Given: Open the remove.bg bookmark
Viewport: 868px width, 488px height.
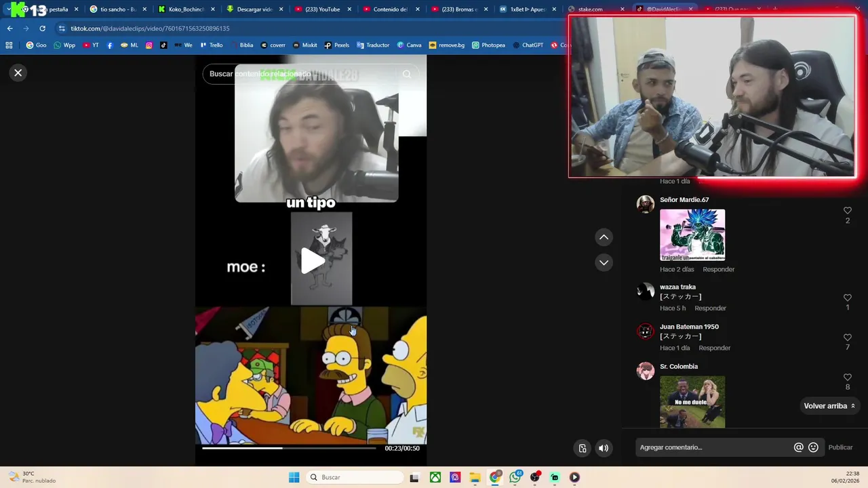Looking at the screenshot, I should point(446,45).
